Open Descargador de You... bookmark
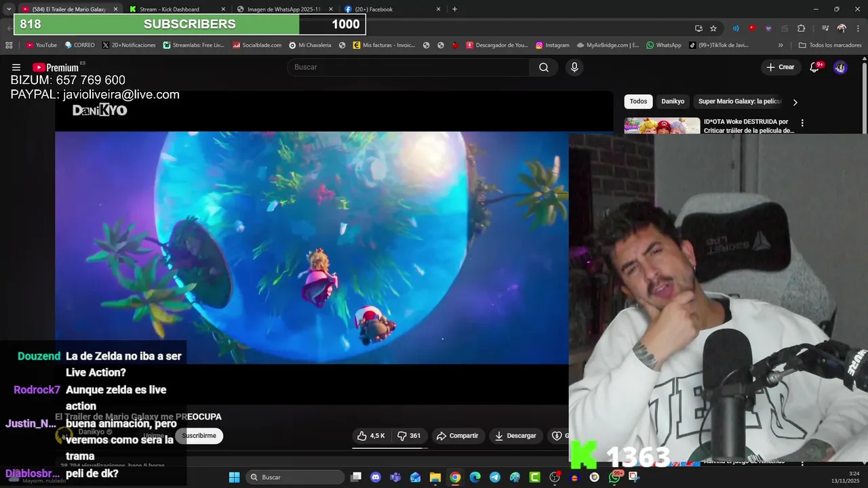 [x=497, y=45]
